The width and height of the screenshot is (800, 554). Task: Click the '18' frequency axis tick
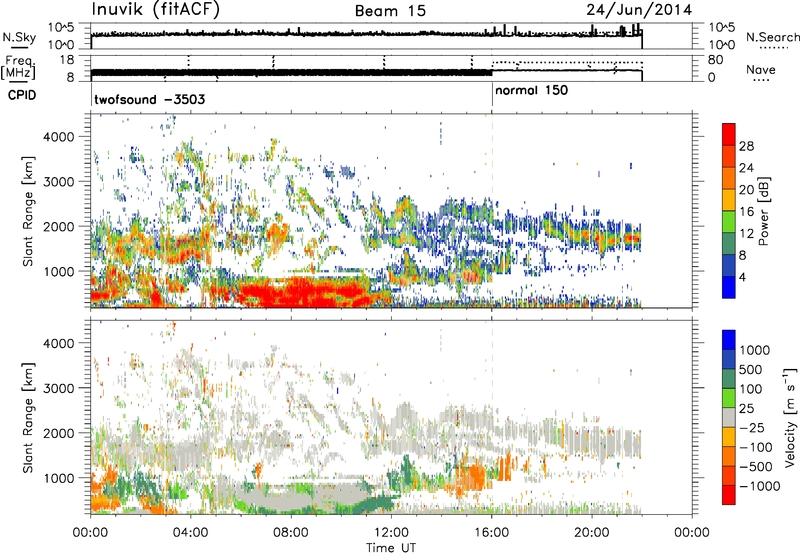pos(67,60)
